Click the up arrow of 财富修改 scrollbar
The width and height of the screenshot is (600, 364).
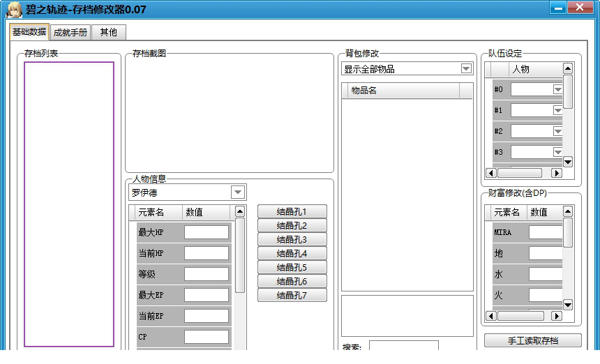[x=568, y=211]
